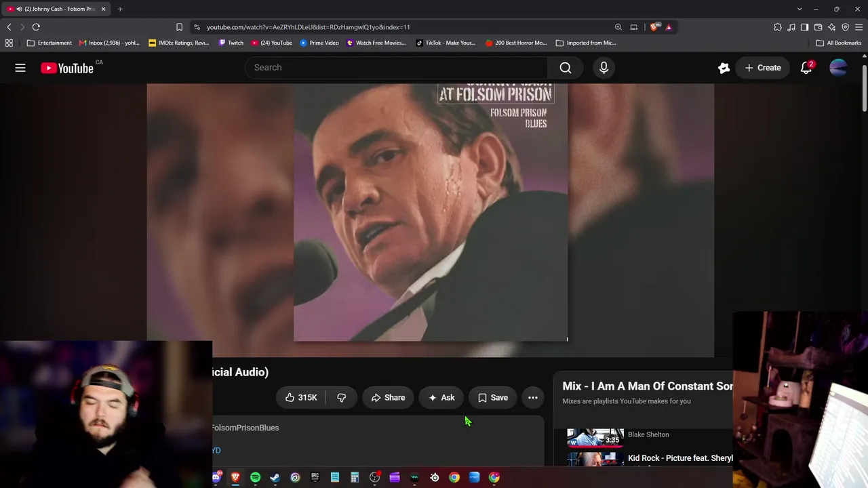This screenshot has height=488, width=868.
Task: Open YouTube notifications bell
Action: click(806, 68)
